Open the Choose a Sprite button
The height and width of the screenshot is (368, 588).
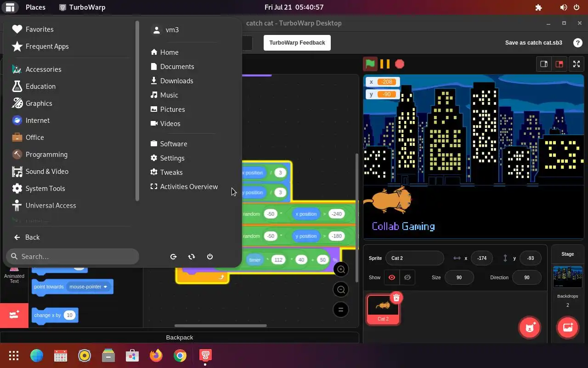[530, 328]
